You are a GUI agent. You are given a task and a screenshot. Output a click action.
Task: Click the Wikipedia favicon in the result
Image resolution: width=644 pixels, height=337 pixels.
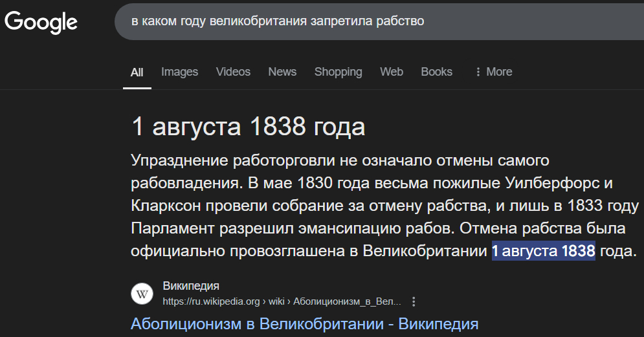click(x=142, y=294)
